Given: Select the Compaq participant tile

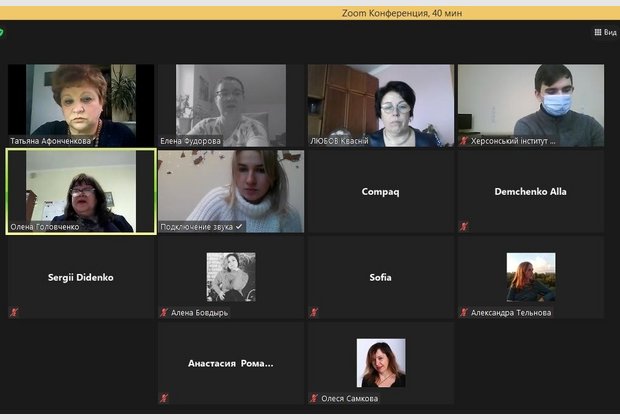Looking at the screenshot, I should coord(381,191).
